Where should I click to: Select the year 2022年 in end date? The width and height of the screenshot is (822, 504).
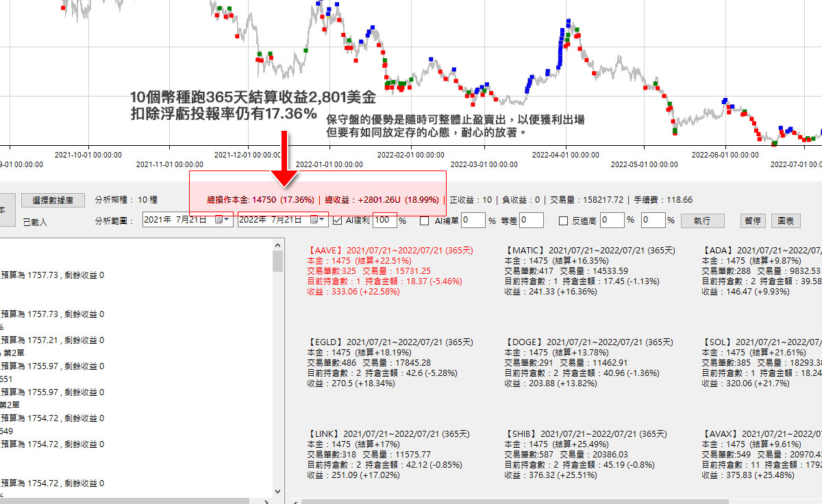[251, 220]
